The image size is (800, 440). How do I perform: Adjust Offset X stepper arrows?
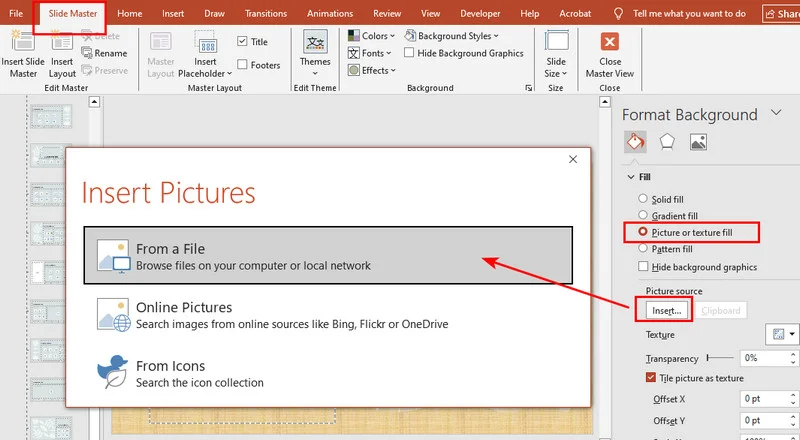click(x=793, y=399)
